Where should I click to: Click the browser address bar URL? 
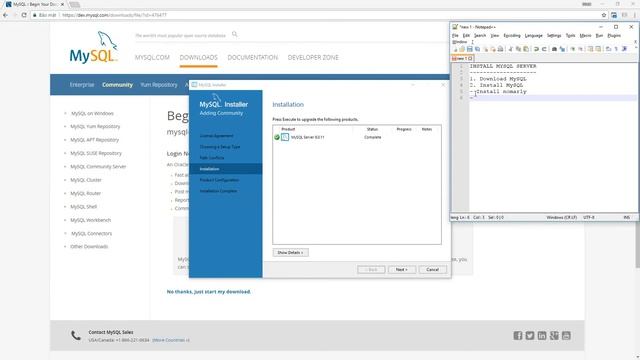point(114,15)
